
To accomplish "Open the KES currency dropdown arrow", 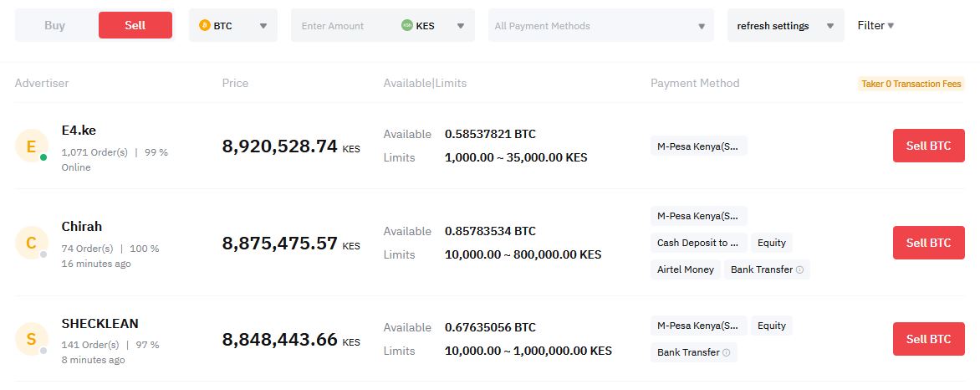I will [461, 26].
